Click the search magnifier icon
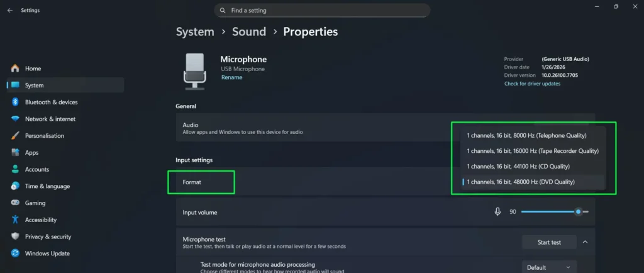644x273 pixels. tap(223, 10)
